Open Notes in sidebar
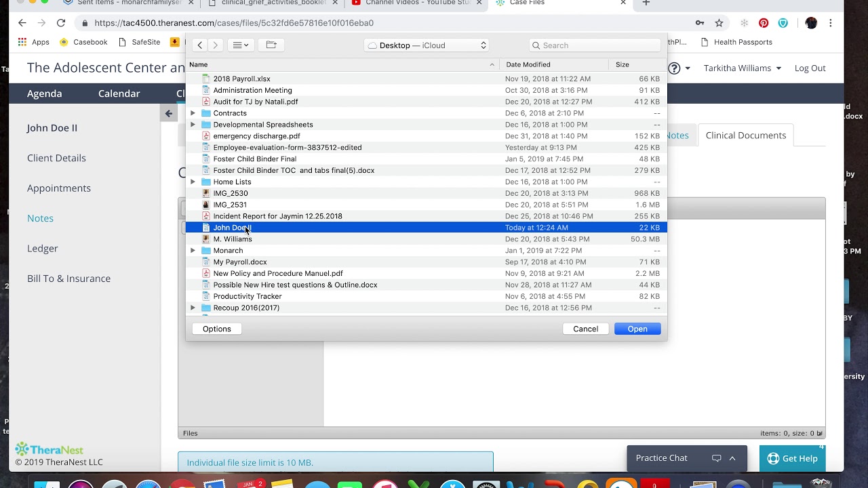The width and height of the screenshot is (868, 488). point(40,218)
